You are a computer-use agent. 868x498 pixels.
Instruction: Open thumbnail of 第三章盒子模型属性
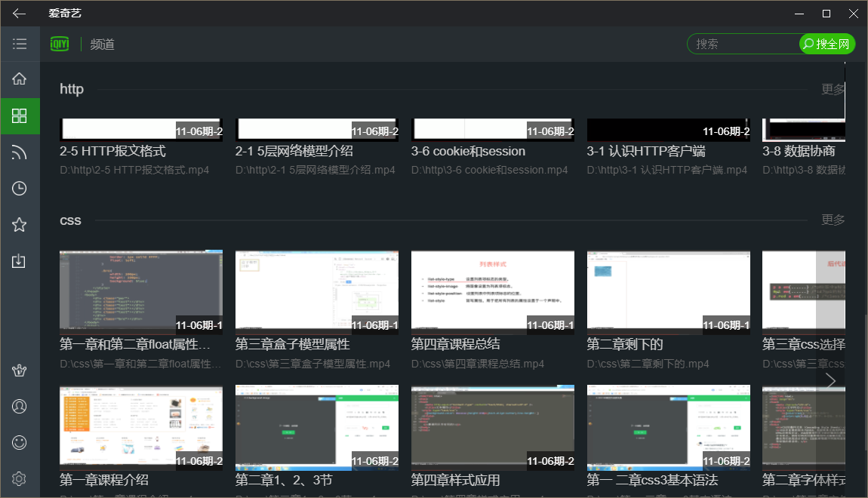point(317,292)
